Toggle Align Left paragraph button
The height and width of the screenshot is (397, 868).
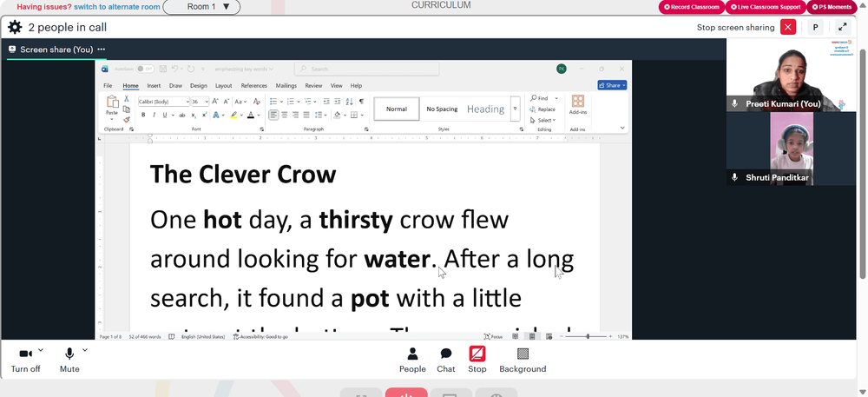273,116
